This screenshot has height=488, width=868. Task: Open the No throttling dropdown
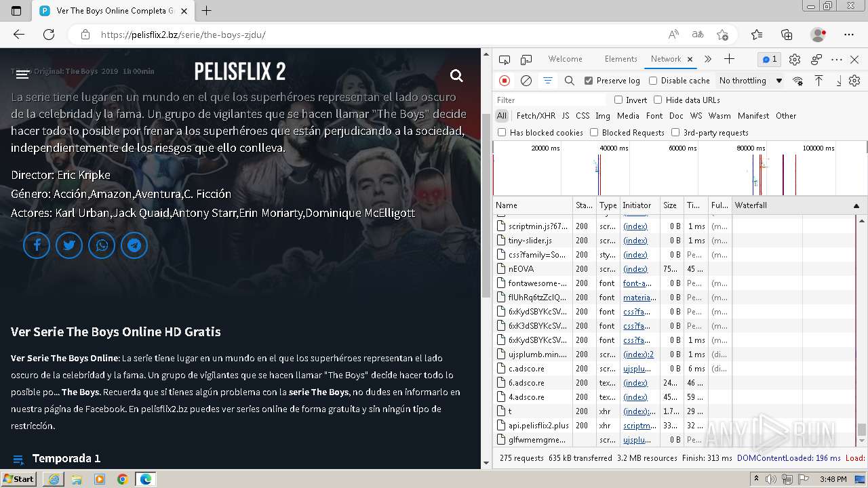coord(751,81)
